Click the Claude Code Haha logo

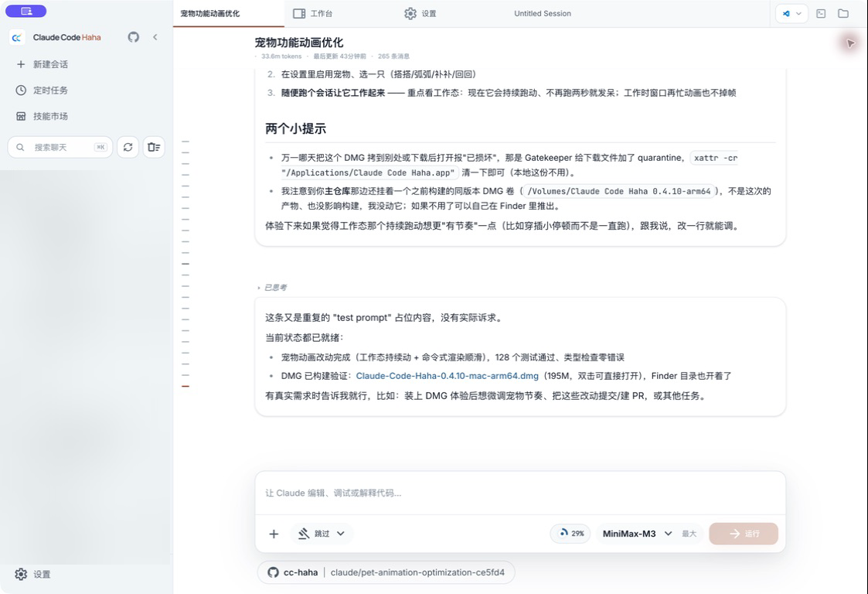(17, 38)
